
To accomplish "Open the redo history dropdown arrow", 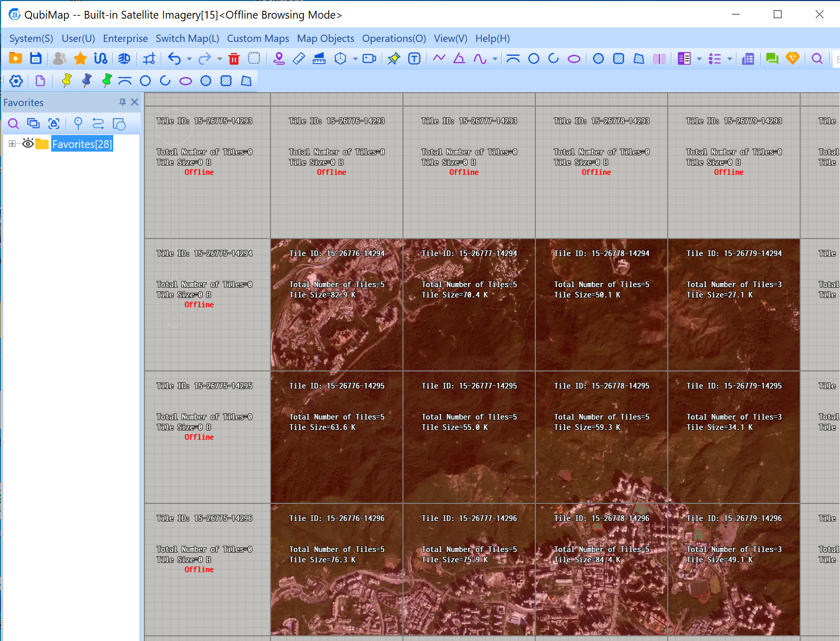I will pos(220,59).
